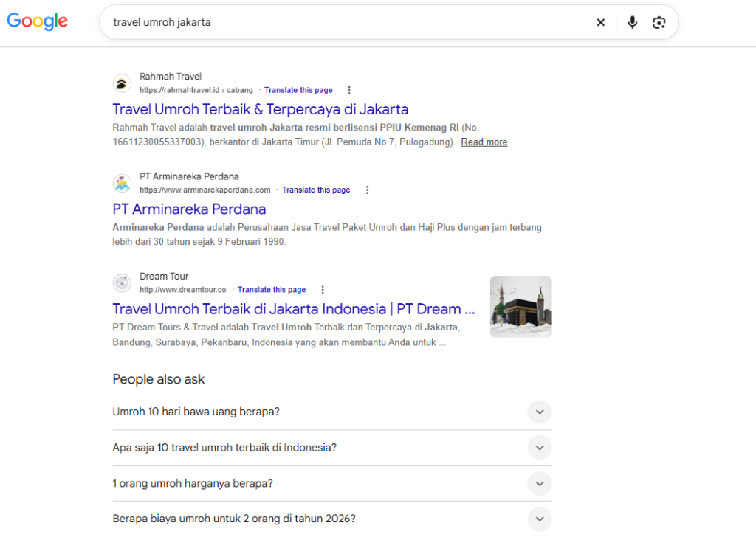Open the PT Arminareka Perdana result title
The height and width of the screenshot is (551, 756).
click(x=189, y=209)
